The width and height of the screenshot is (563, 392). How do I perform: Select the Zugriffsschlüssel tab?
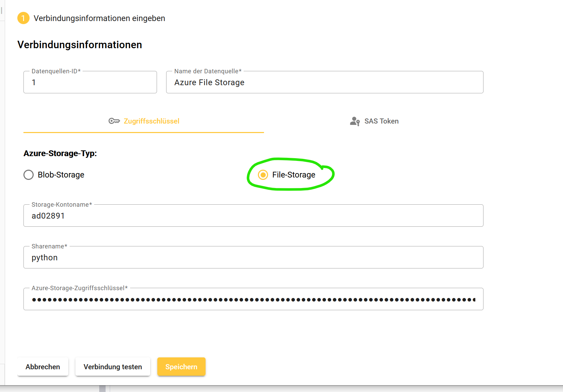[x=144, y=121]
